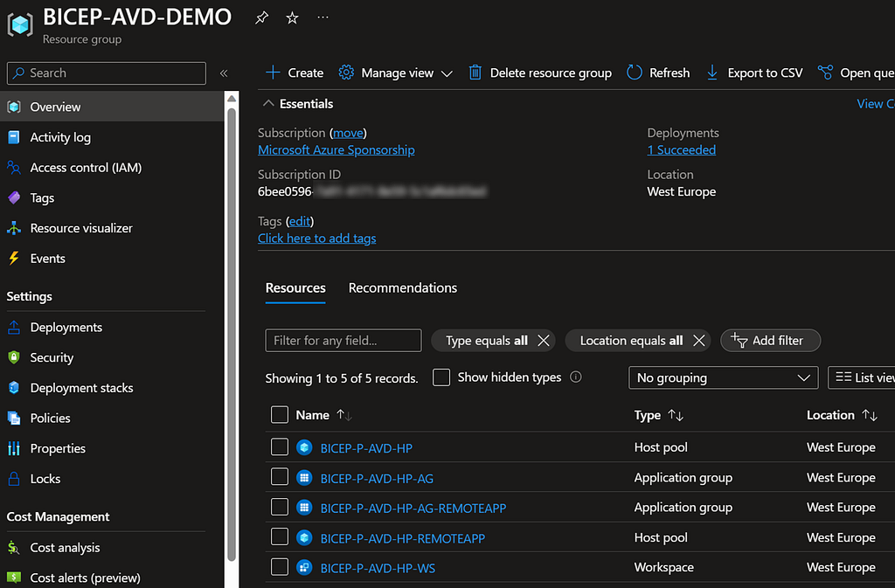Remove the Location equals all filter

pyautogui.click(x=698, y=341)
